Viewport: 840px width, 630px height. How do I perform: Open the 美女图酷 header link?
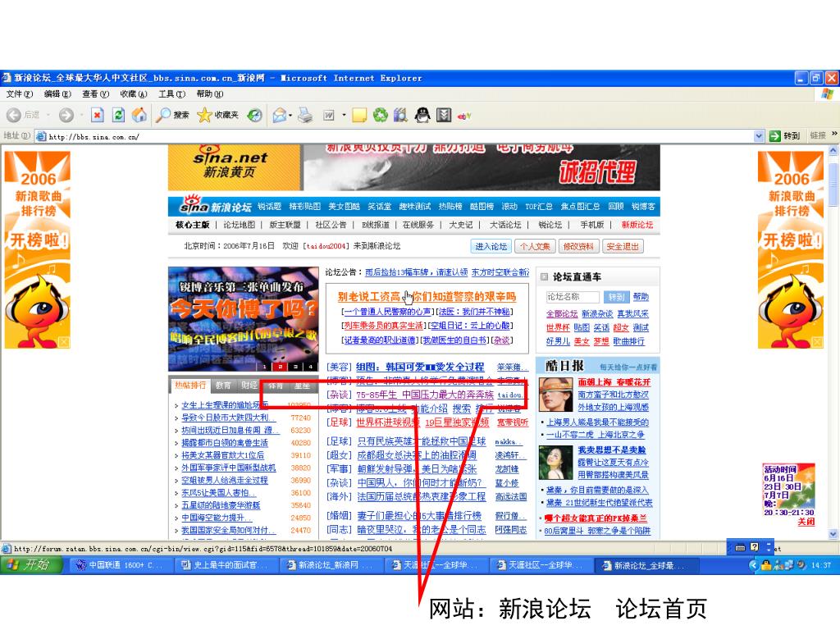[344, 206]
